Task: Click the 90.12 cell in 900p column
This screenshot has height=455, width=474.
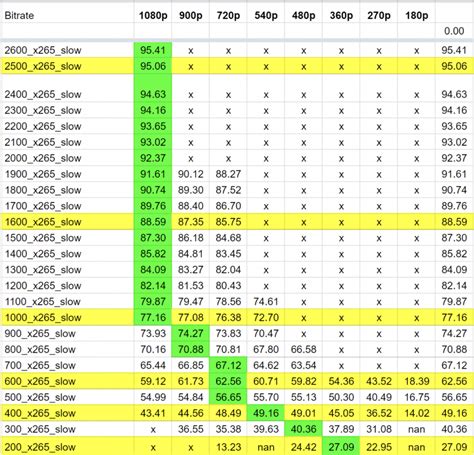Action: (191, 174)
